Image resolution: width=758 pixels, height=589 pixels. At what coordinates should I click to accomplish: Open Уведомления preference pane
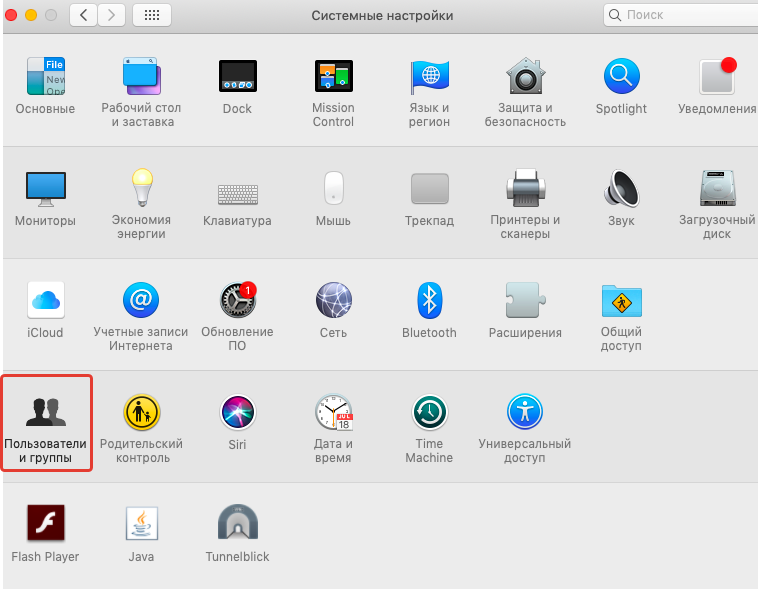tap(717, 76)
